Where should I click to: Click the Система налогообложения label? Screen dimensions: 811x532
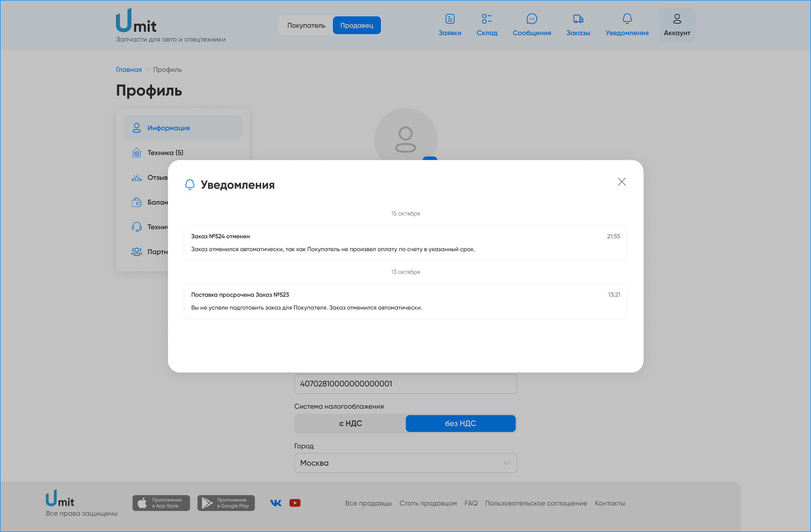[339, 406]
